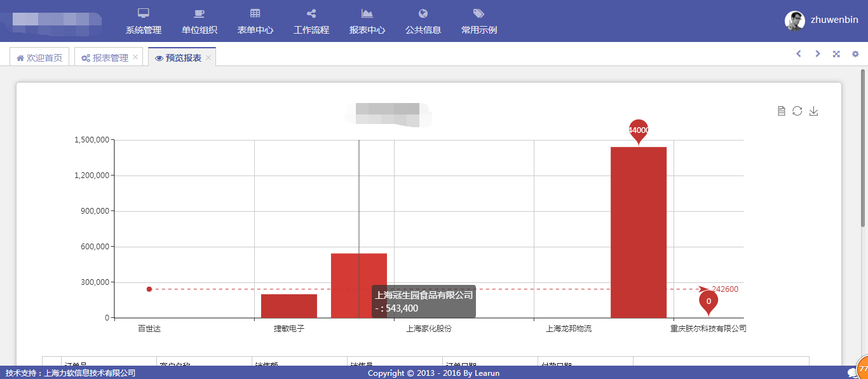Screen dimensions: 868x379
Task: Click the zhuwenbin user avatar
Action: point(795,21)
